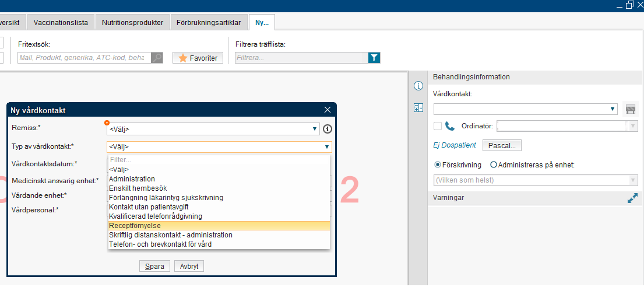This screenshot has width=644, height=287.
Task: Click the Ej Dospatient link
Action: pyautogui.click(x=454, y=145)
